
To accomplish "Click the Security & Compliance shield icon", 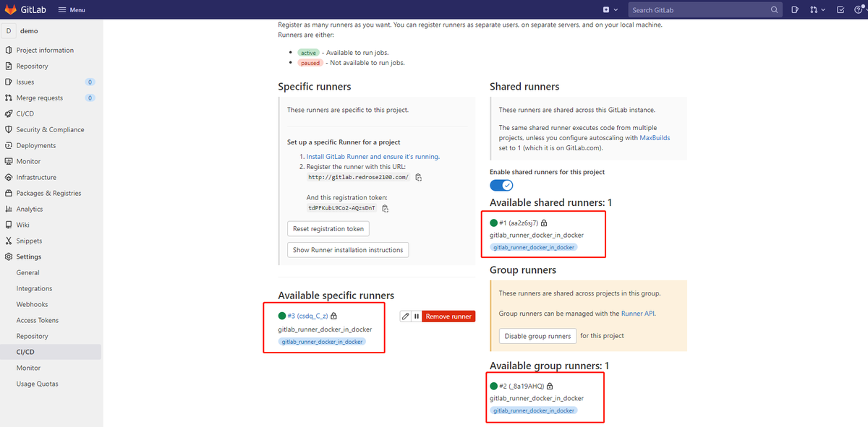I will pos(9,129).
